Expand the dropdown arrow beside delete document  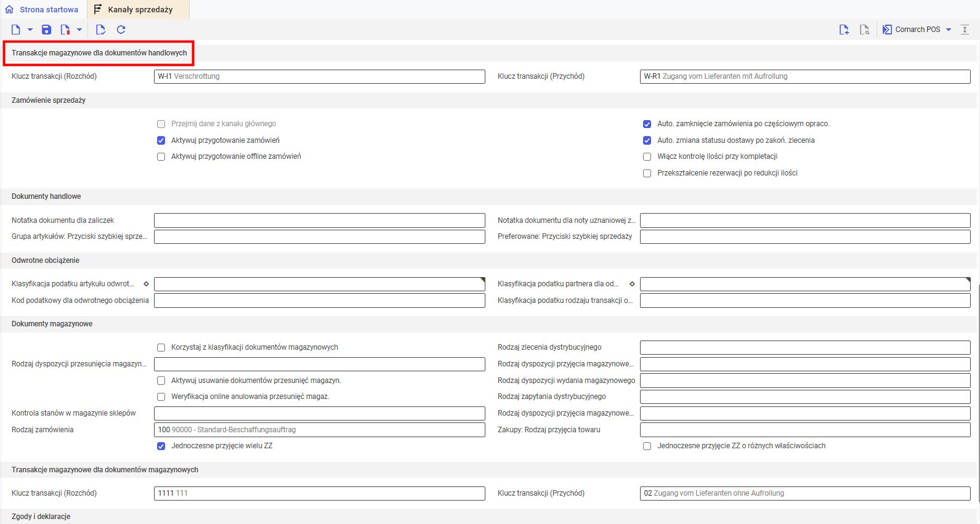(79, 30)
